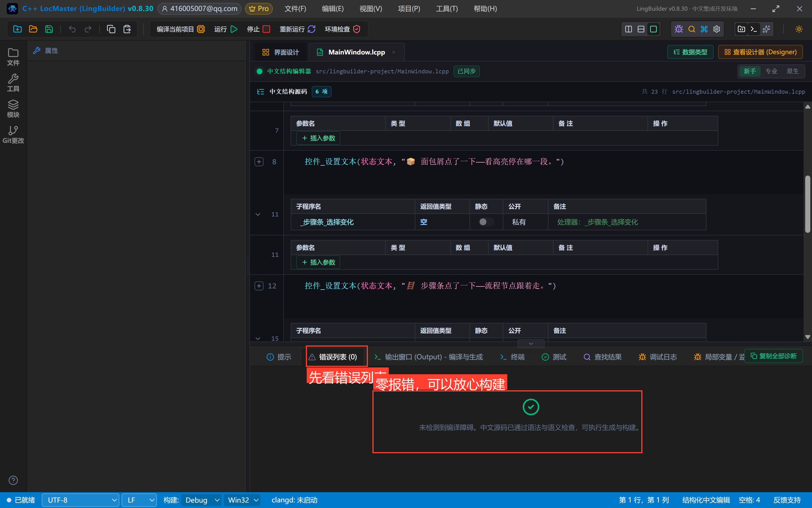Image resolution: width=812 pixels, height=508 pixels.
Task: Click the command key shortcut icon
Action: [x=704, y=29]
